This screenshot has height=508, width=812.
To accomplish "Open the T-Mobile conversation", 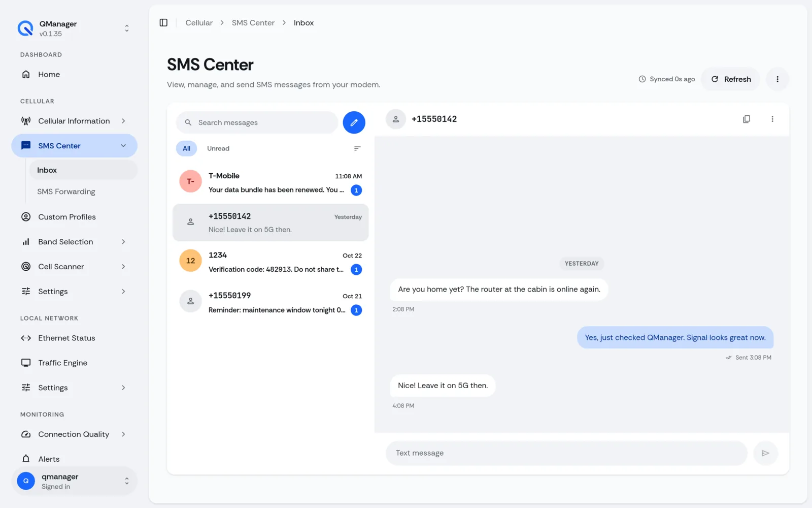I will 270,182.
